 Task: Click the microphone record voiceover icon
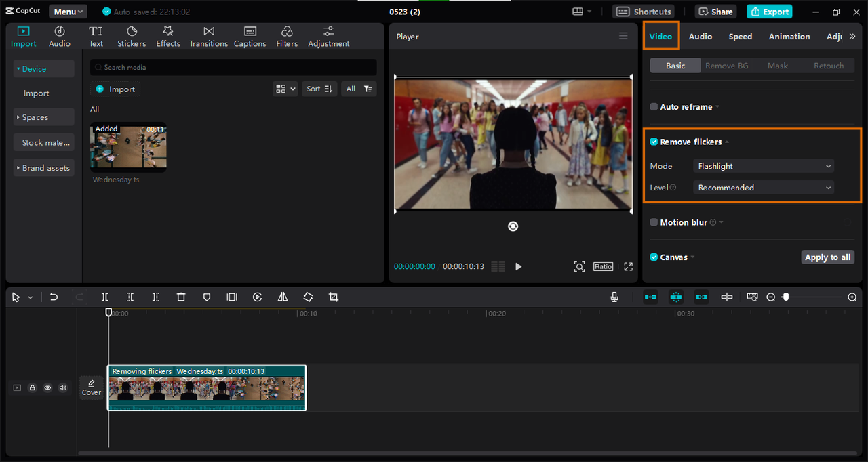click(x=614, y=297)
